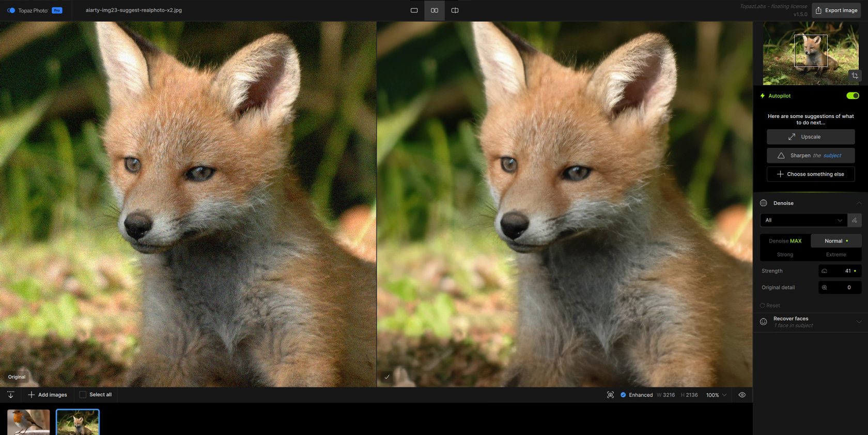Click the v1.5.0 version text
Screen dimensions: 868x435
click(x=800, y=14)
